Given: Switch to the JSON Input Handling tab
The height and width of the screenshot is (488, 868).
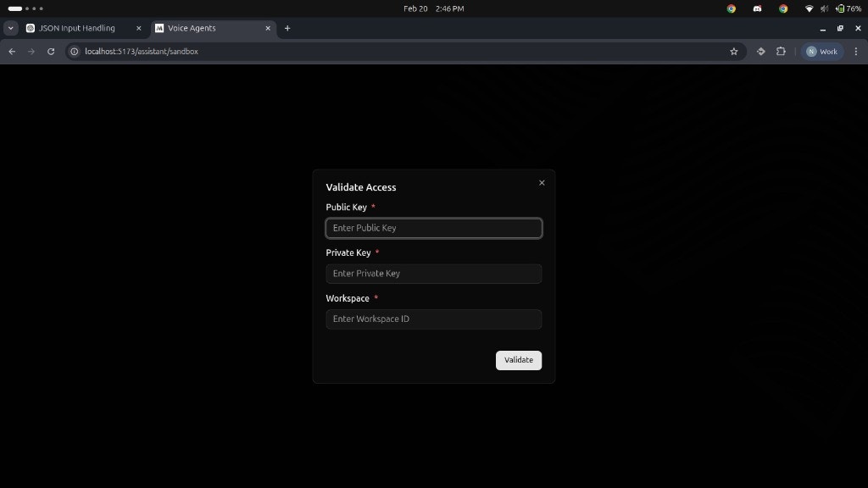Looking at the screenshot, I should point(76,28).
